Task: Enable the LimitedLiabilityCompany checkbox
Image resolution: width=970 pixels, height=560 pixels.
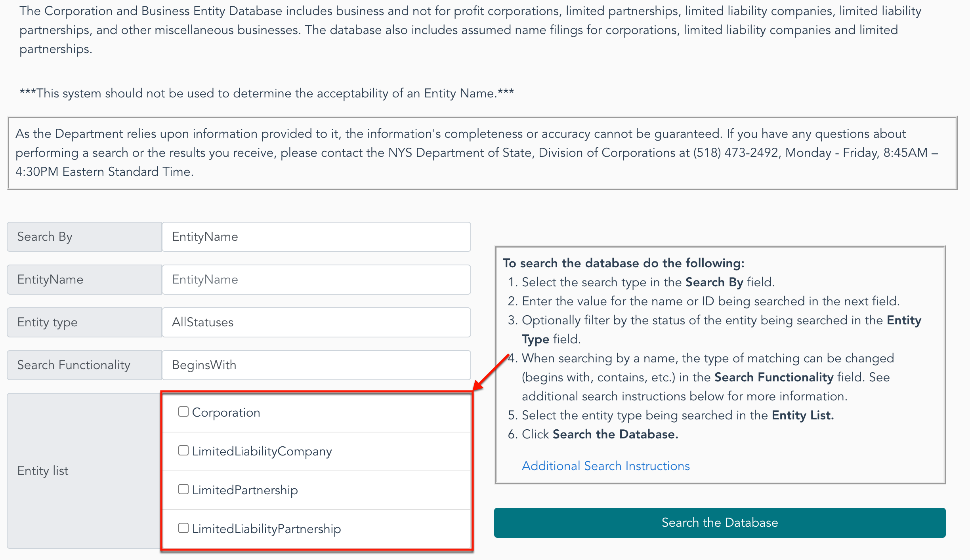Action: pos(183,451)
